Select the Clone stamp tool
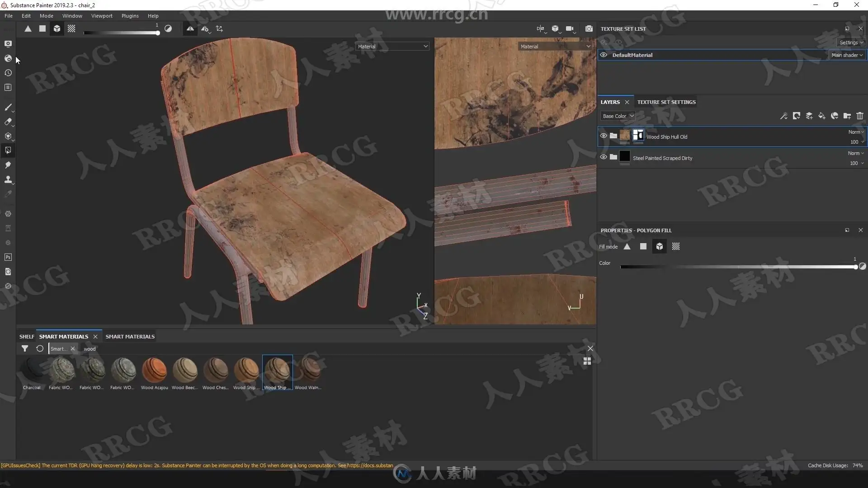 8,179
